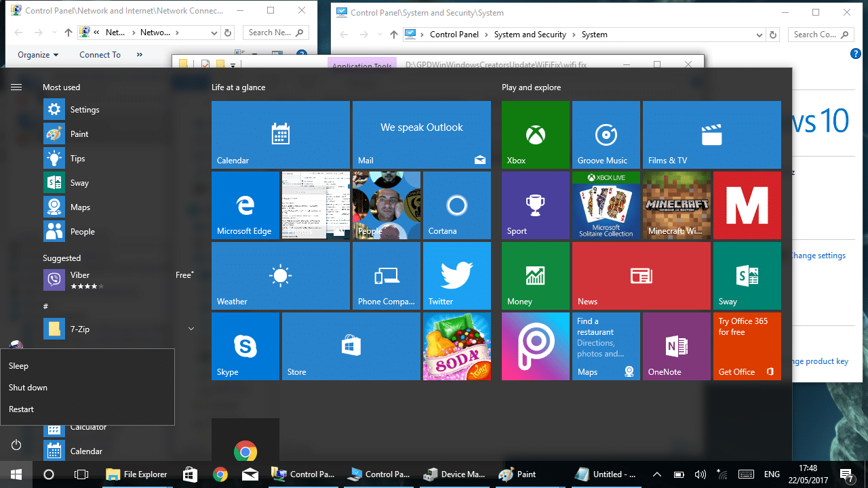Select Sleep from power menu
868x488 pixels.
(87, 366)
